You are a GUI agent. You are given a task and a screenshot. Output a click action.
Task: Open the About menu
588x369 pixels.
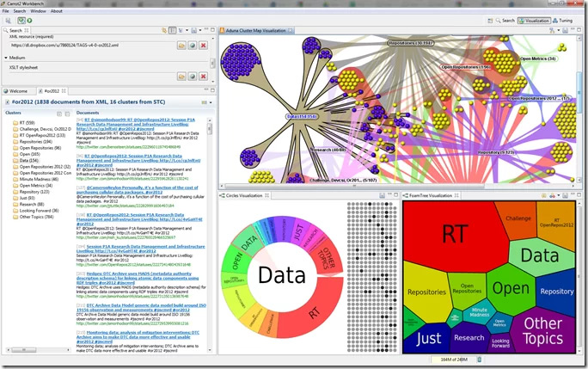click(x=56, y=11)
